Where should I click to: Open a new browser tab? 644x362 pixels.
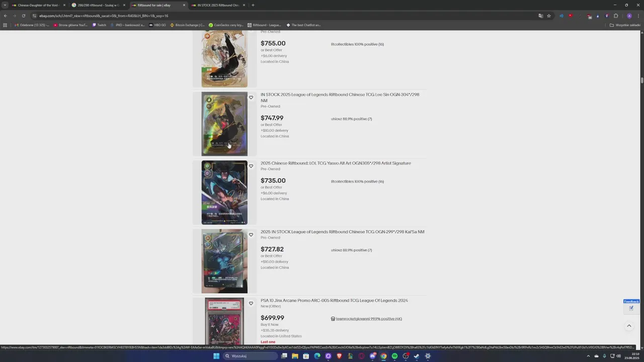pos(253,5)
